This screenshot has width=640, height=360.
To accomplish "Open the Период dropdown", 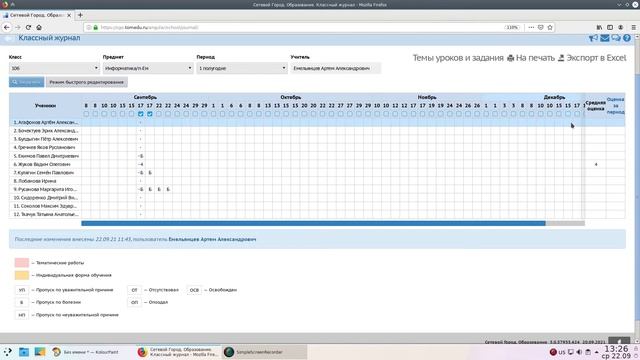I will pyautogui.click(x=242, y=68).
